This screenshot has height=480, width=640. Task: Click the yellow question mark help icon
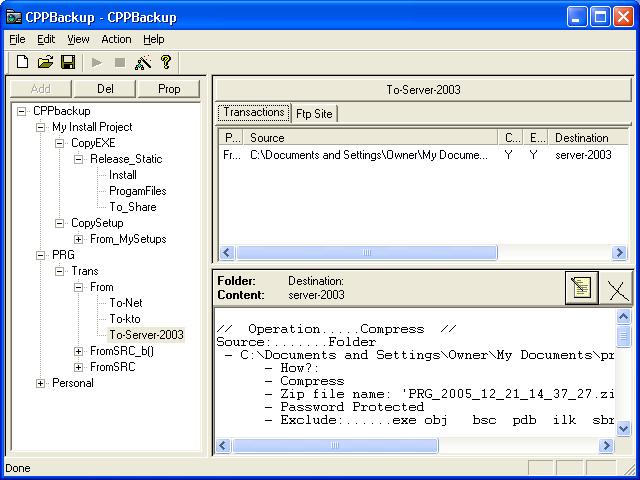tap(166, 62)
